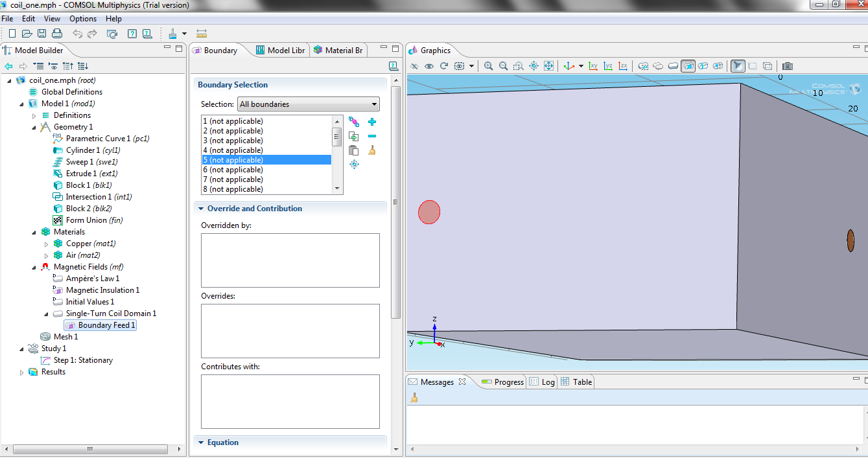
Task: Click the Zoom Extents icon in Graphics
Action: (x=548, y=66)
